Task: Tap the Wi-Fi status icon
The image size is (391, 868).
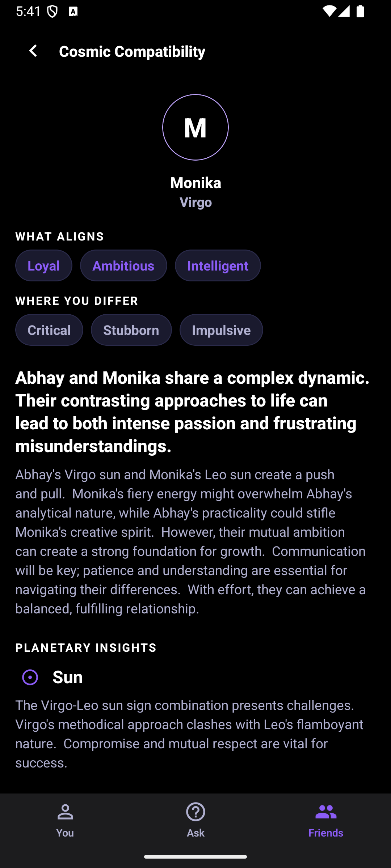Action: point(329,11)
